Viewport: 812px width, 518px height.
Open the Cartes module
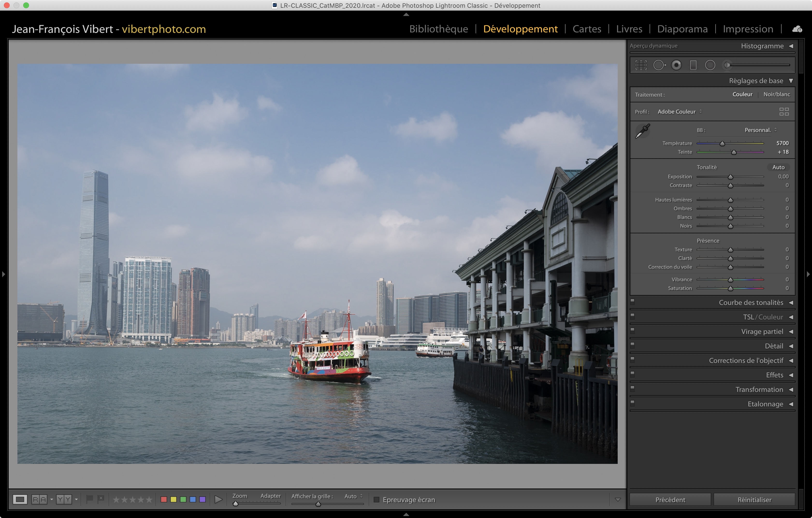tap(587, 29)
